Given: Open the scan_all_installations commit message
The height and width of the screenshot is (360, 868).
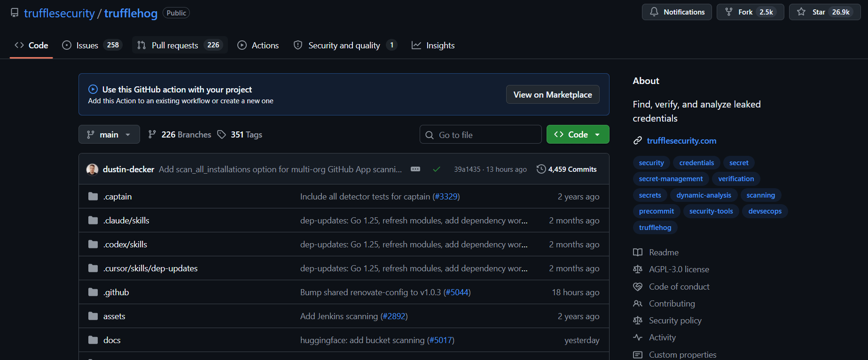Looking at the screenshot, I should tap(280, 169).
